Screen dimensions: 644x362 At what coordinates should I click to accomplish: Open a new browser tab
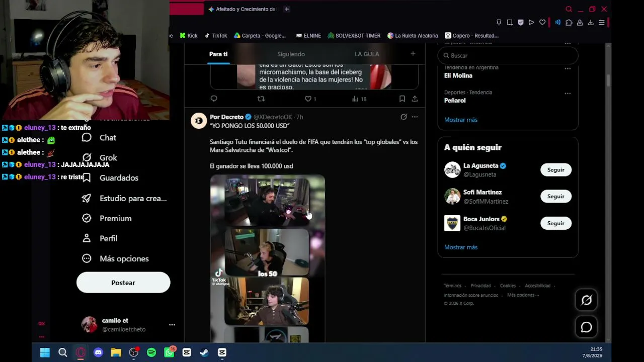coord(287,9)
